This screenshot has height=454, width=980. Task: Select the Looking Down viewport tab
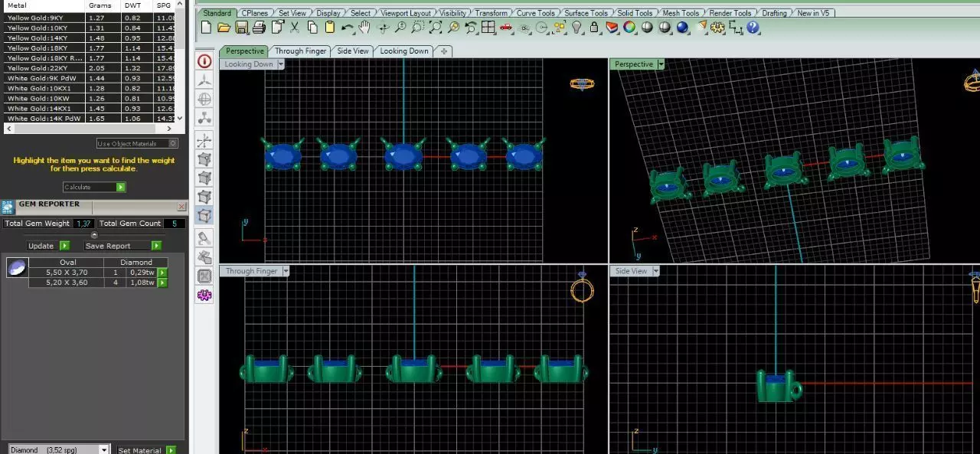pos(404,51)
